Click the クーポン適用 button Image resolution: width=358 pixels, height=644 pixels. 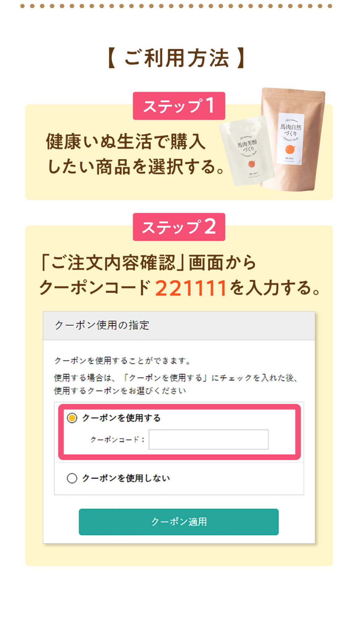[179, 522]
